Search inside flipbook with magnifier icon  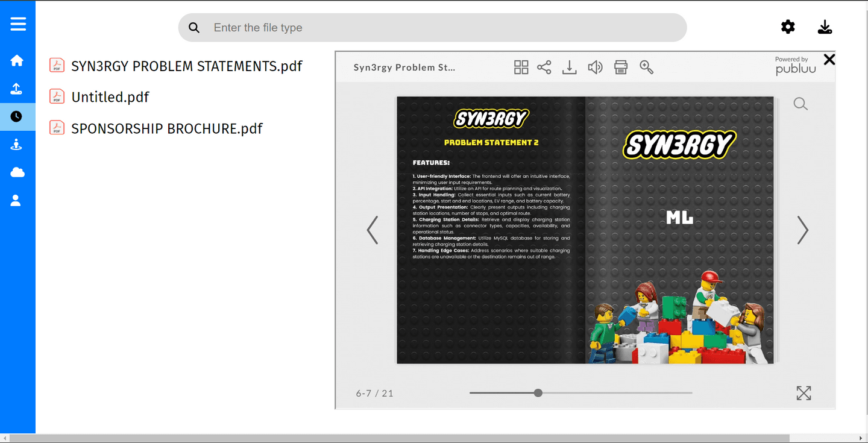click(x=800, y=104)
